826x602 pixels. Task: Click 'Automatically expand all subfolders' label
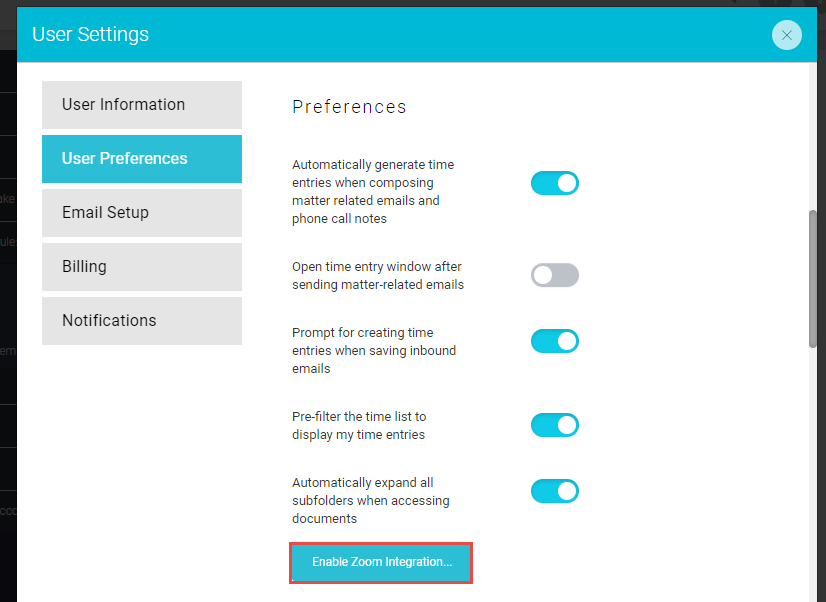pos(371,500)
